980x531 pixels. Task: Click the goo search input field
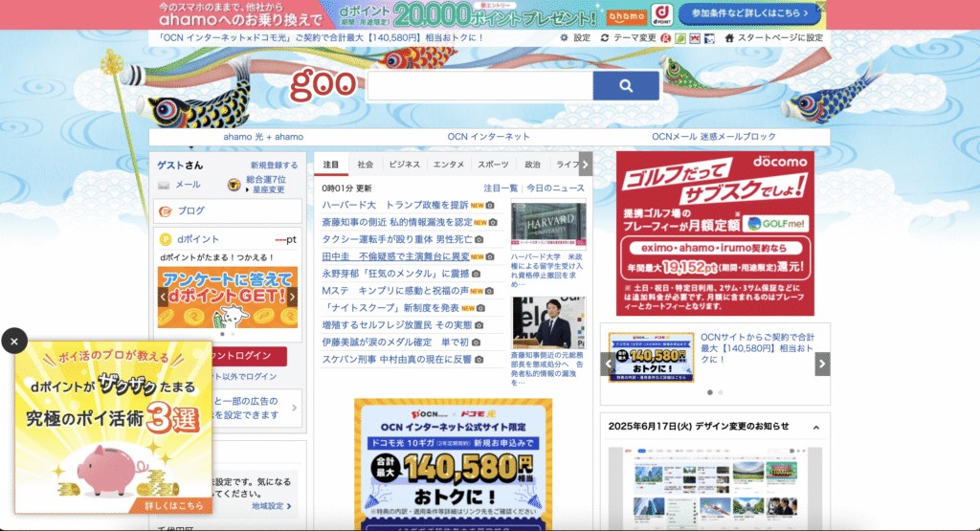pos(479,86)
